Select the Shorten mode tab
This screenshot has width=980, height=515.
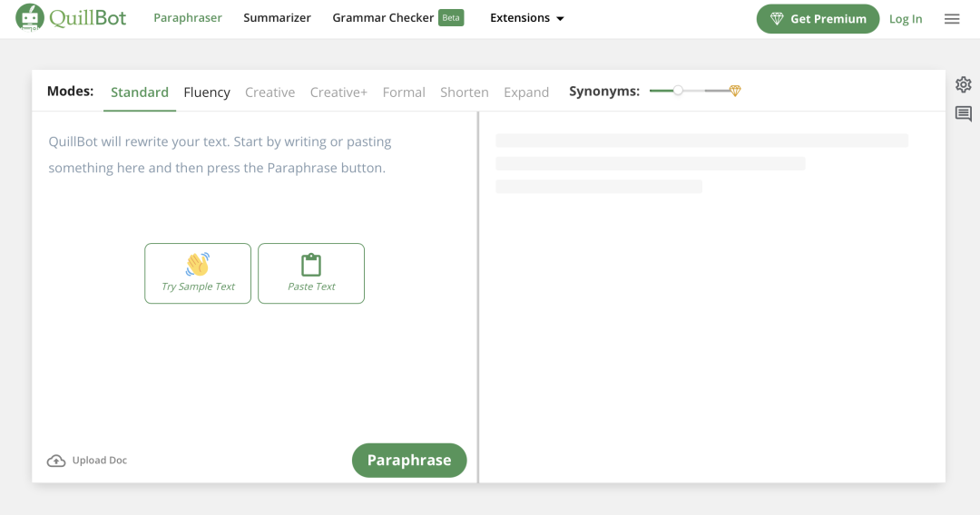click(x=465, y=92)
